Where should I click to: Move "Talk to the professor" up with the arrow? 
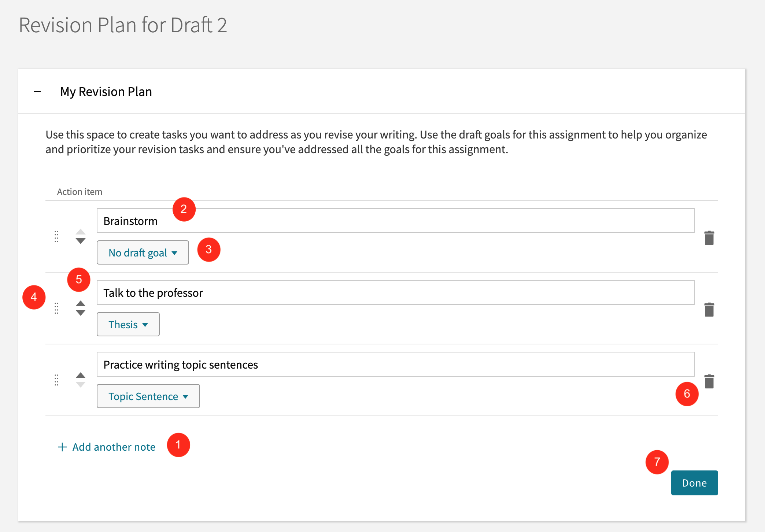(80, 304)
